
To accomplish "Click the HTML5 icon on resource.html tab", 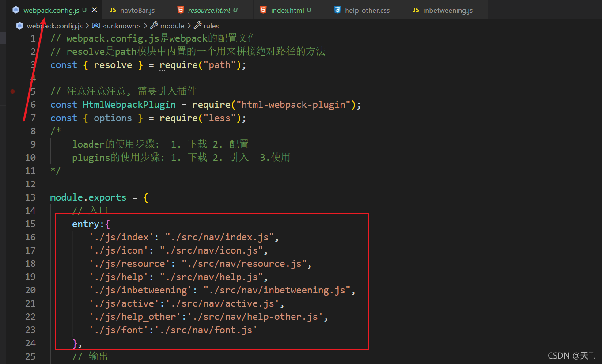I will point(180,10).
